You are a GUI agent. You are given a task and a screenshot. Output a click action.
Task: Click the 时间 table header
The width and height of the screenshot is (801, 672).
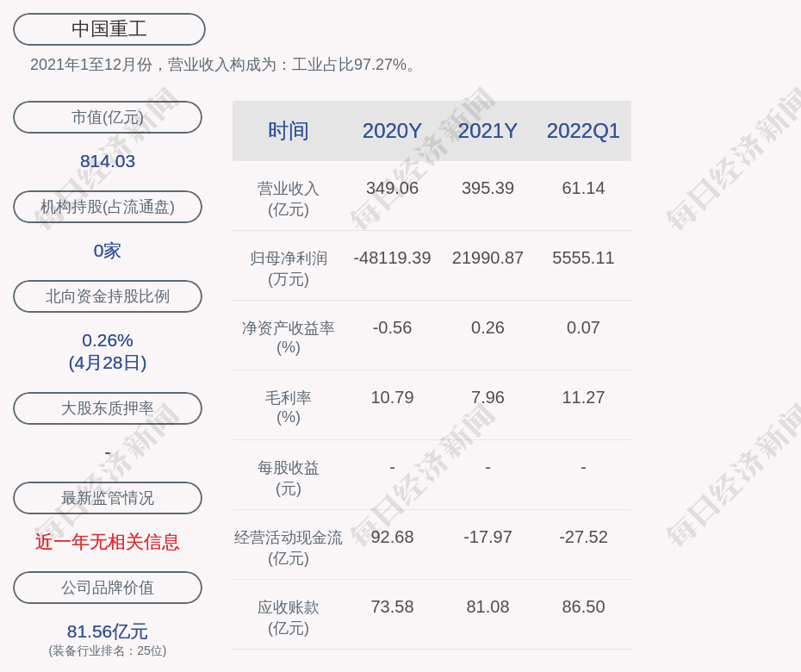289,131
